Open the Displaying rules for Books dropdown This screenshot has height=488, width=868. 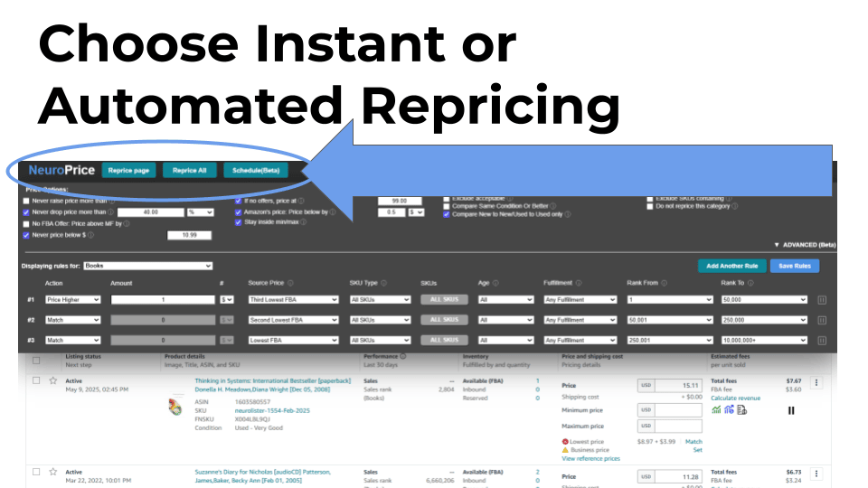pyautogui.click(x=147, y=266)
